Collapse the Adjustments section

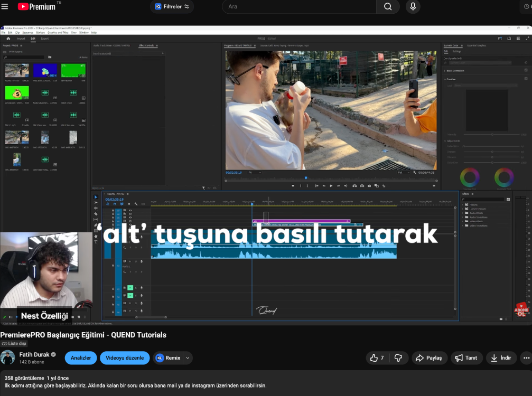[445, 141]
